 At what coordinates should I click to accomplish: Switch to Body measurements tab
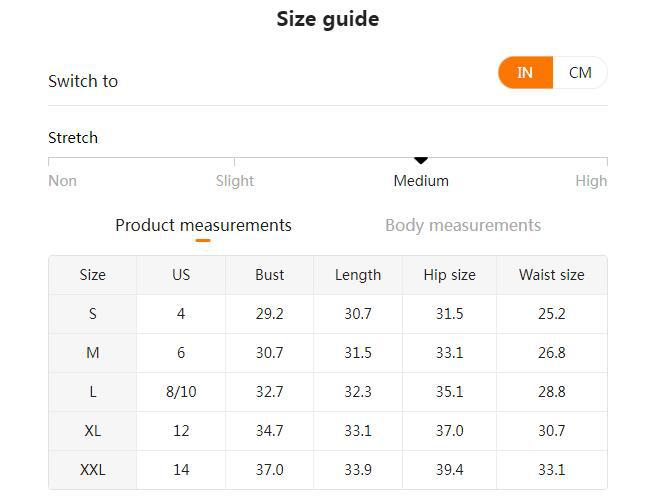(x=463, y=225)
